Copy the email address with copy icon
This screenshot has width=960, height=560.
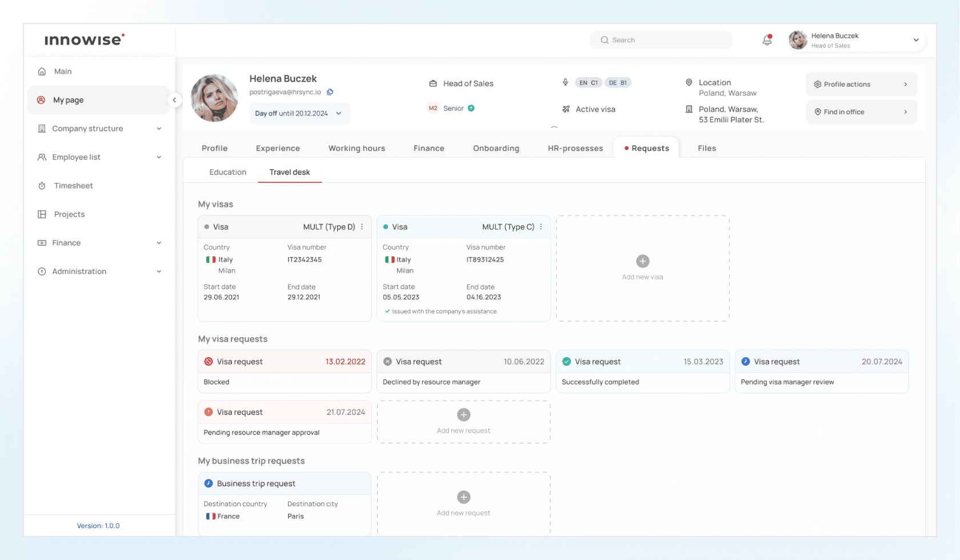pos(330,92)
